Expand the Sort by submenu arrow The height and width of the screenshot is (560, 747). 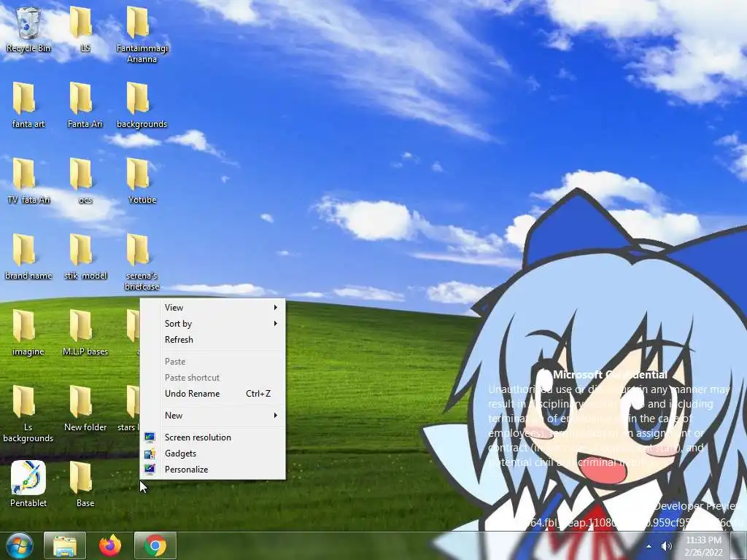(275, 324)
